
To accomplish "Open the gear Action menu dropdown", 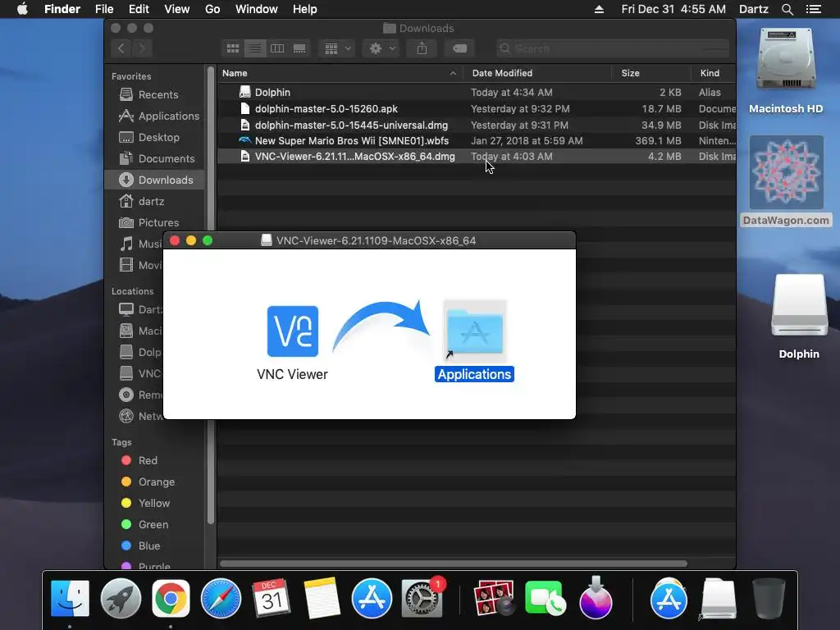I will [381, 48].
